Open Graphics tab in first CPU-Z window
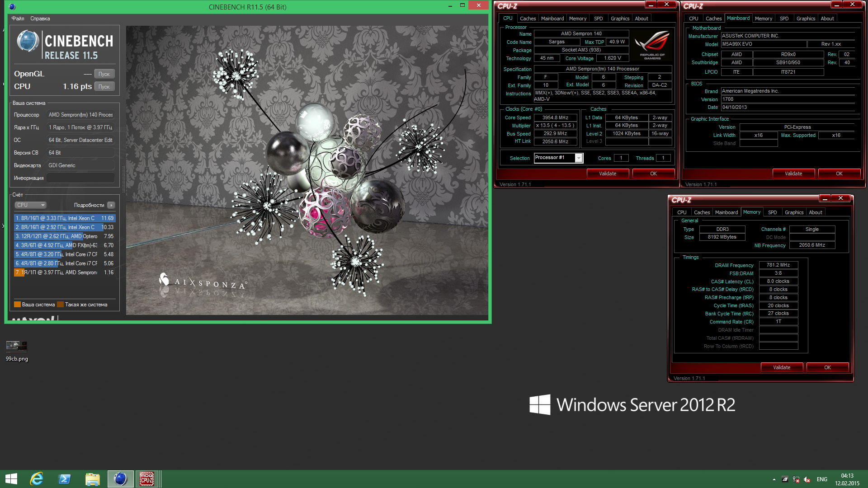 [x=620, y=19]
